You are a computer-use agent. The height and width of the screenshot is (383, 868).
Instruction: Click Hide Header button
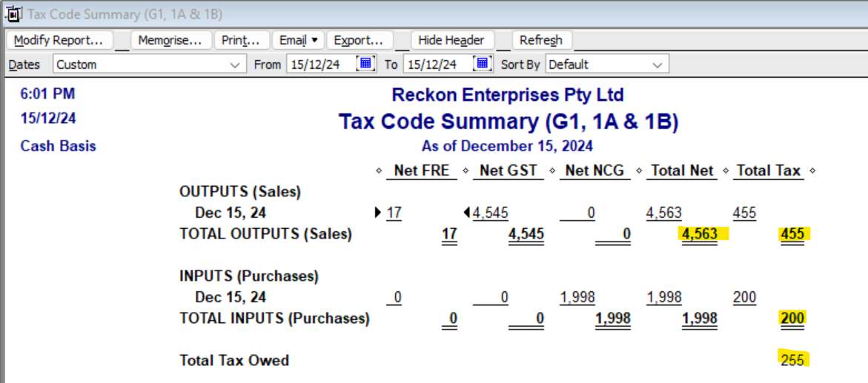[x=451, y=41]
